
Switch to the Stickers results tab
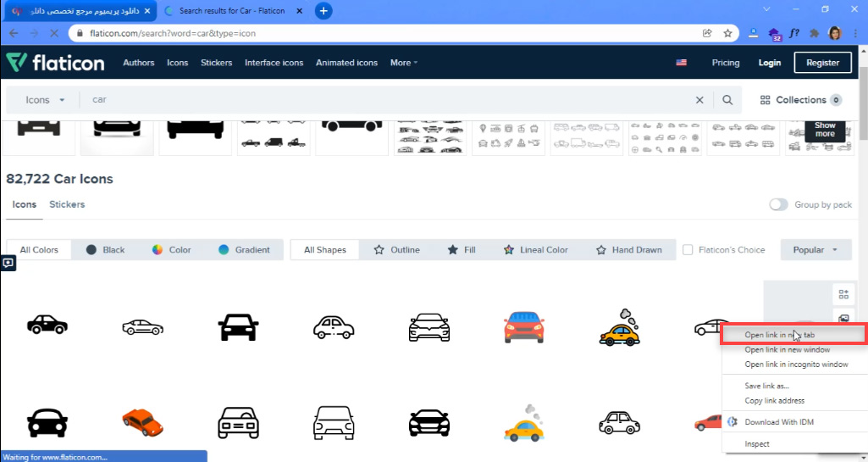pos(67,204)
